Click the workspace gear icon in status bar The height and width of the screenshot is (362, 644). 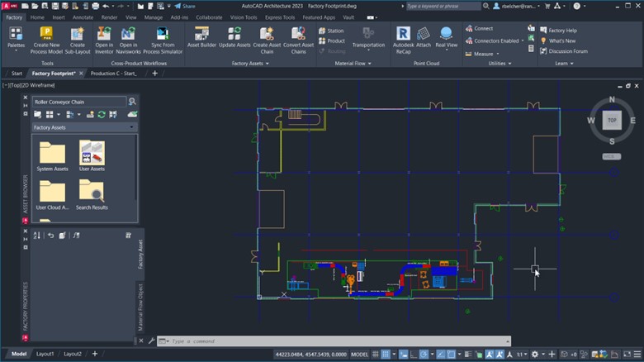[535, 355]
